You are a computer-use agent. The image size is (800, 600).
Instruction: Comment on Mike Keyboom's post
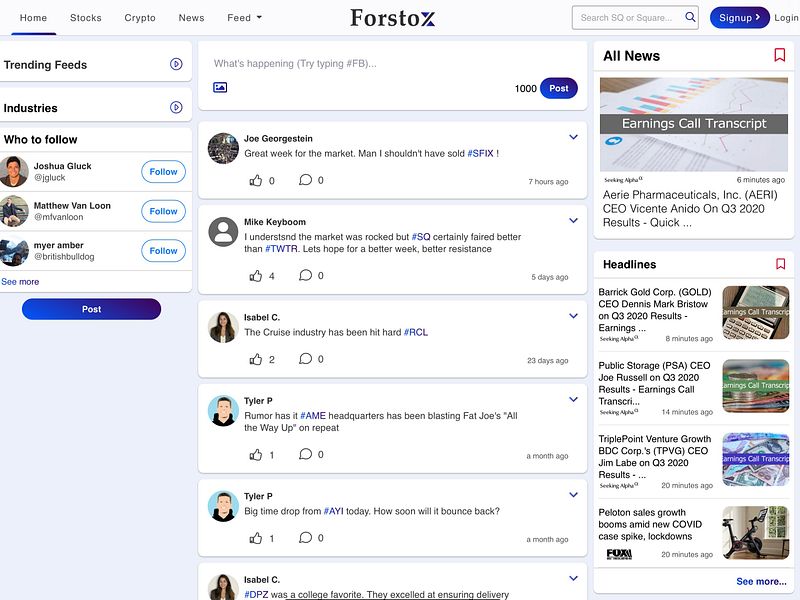pos(305,275)
